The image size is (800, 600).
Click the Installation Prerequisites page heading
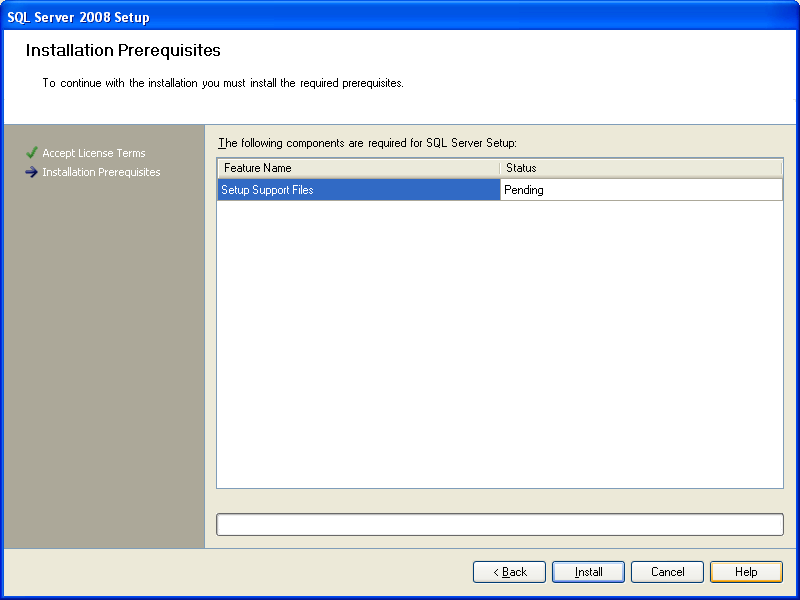pos(123,50)
